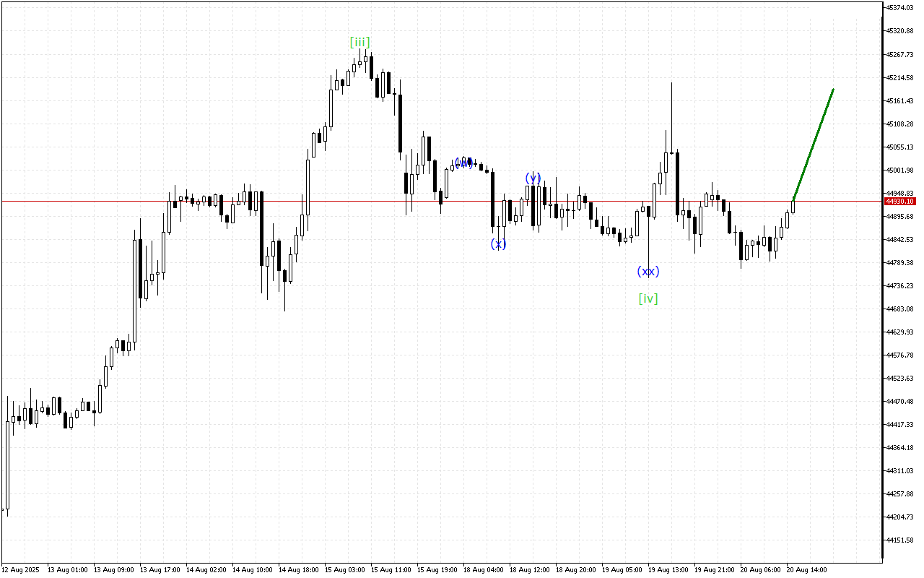Select the green [iv] wave label

click(648, 298)
